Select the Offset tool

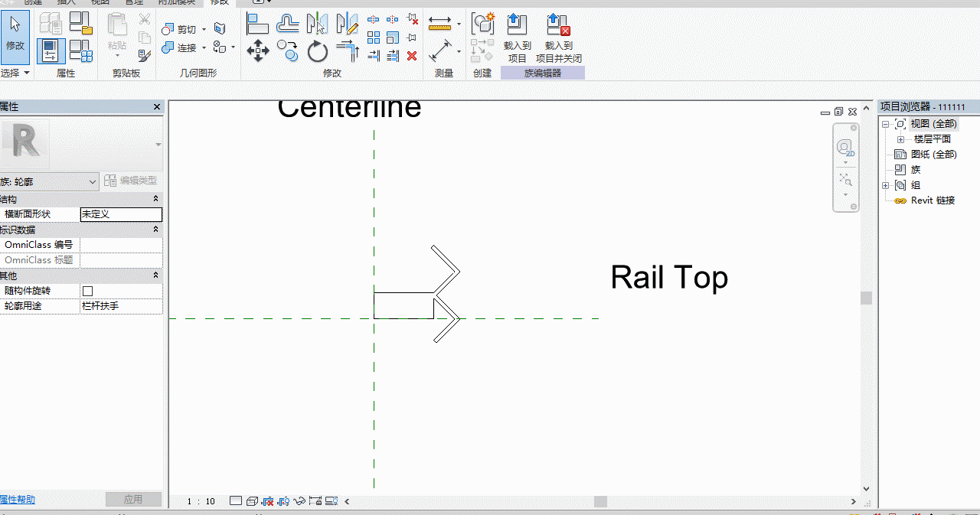pos(287,24)
